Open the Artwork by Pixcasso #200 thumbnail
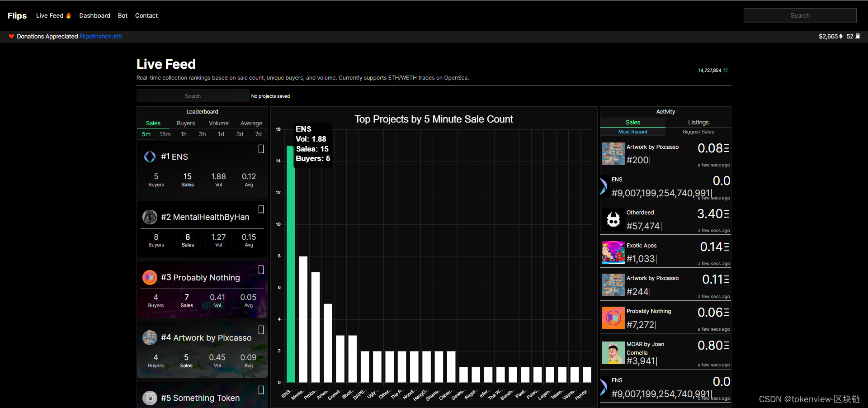Viewport: 868px width, 408px height. tap(613, 154)
